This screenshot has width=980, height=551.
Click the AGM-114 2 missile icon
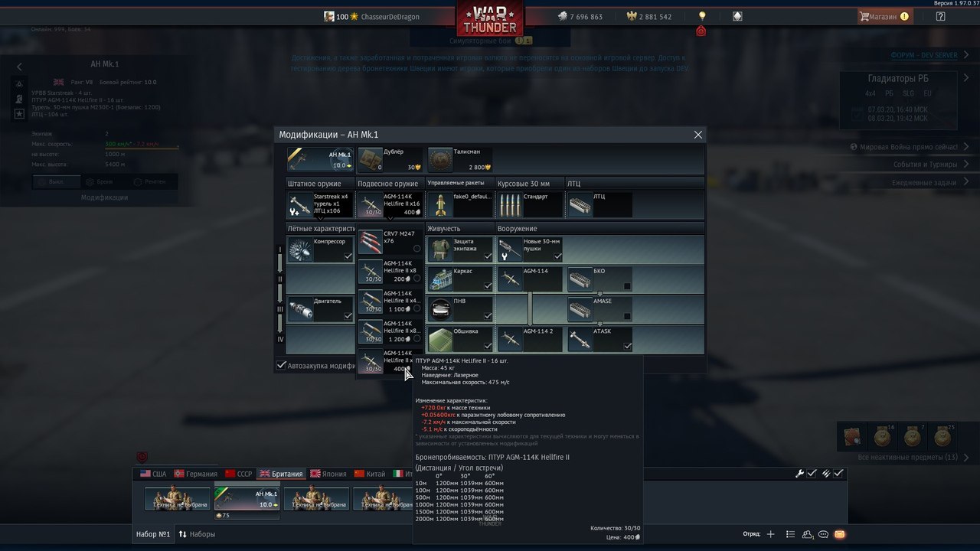click(510, 339)
